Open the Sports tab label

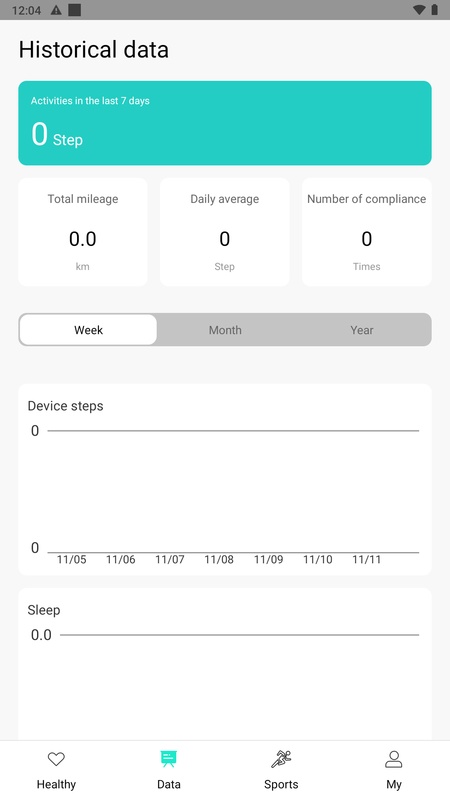pos(281,784)
